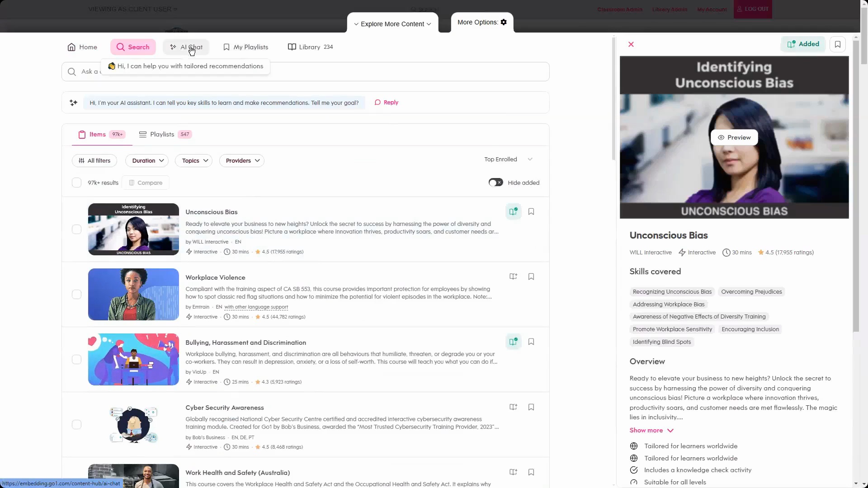Add Cyber Security Awareness to library
Viewport: 868px width, 488px height.
tap(513, 407)
